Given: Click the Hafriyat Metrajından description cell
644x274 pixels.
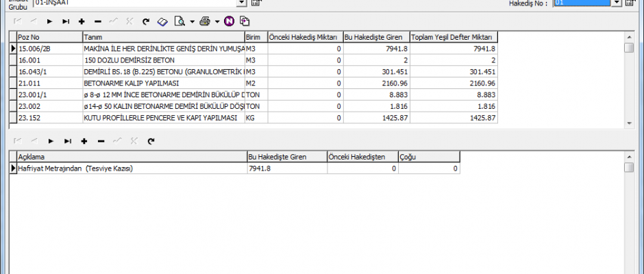Looking at the screenshot, I should (x=130, y=169).
